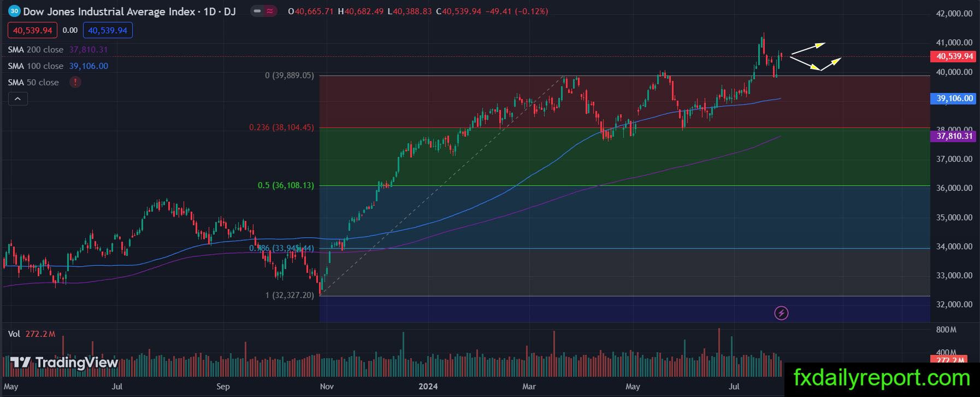Click the Nov label on the time axis
Viewport: 980px width, 397px height.
click(x=327, y=387)
